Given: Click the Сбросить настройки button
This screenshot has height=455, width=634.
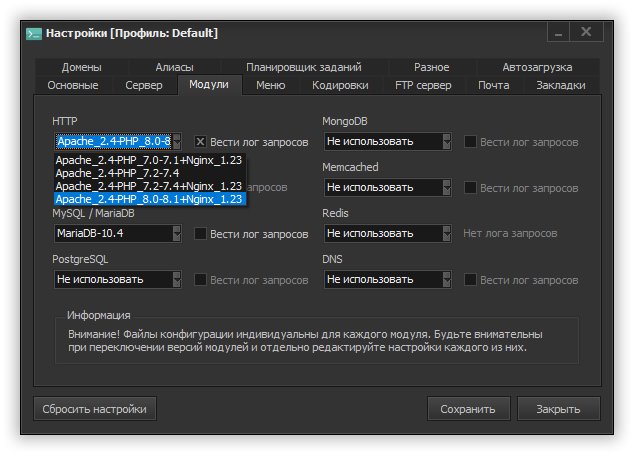Looking at the screenshot, I should pyautogui.click(x=95, y=409).
